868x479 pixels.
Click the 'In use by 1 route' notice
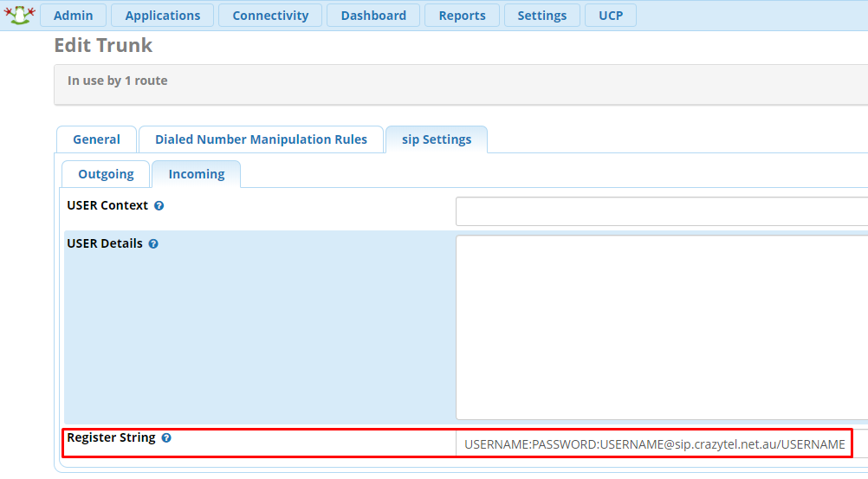point(118,81)
